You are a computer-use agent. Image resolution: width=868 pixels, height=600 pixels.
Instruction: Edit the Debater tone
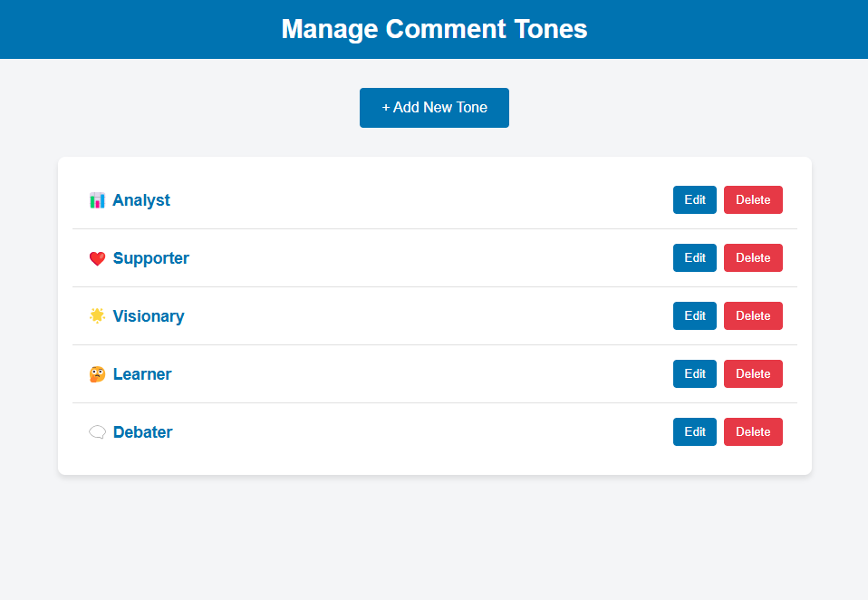pyautogui.click(x=694, y=431)
